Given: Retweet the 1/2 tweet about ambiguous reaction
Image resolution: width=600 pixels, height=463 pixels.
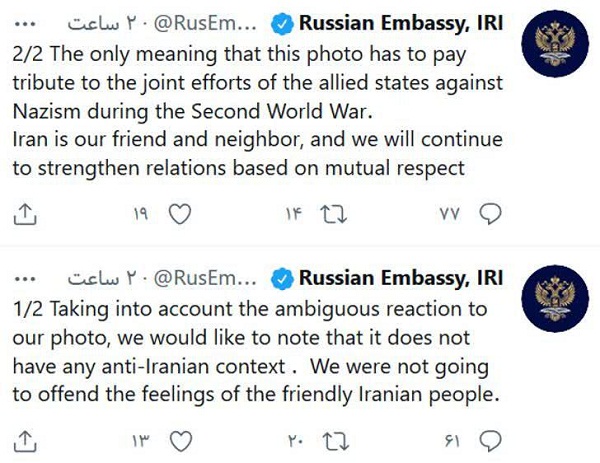Looking at the screenshot, I should coord(336,442).
